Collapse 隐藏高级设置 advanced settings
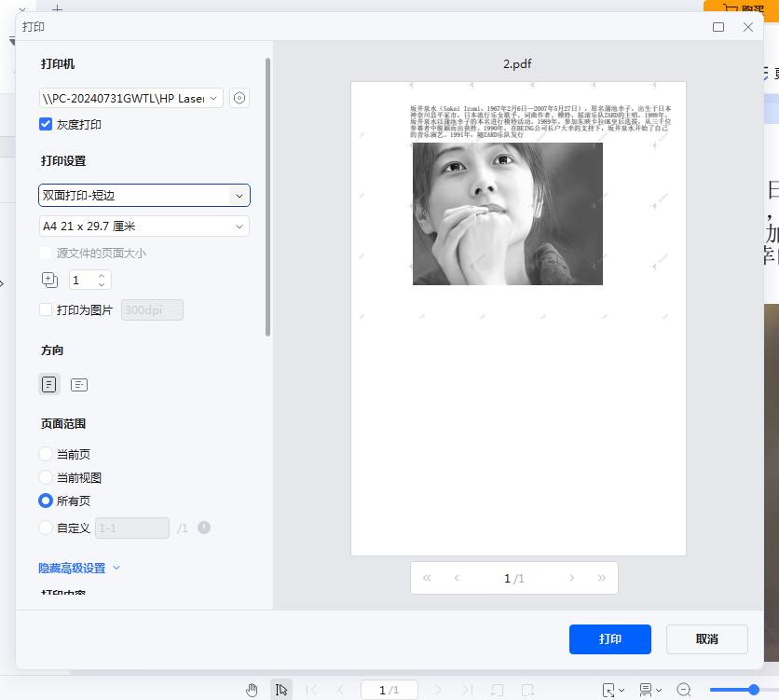This screenshot has width=779, height=700. 72,567
